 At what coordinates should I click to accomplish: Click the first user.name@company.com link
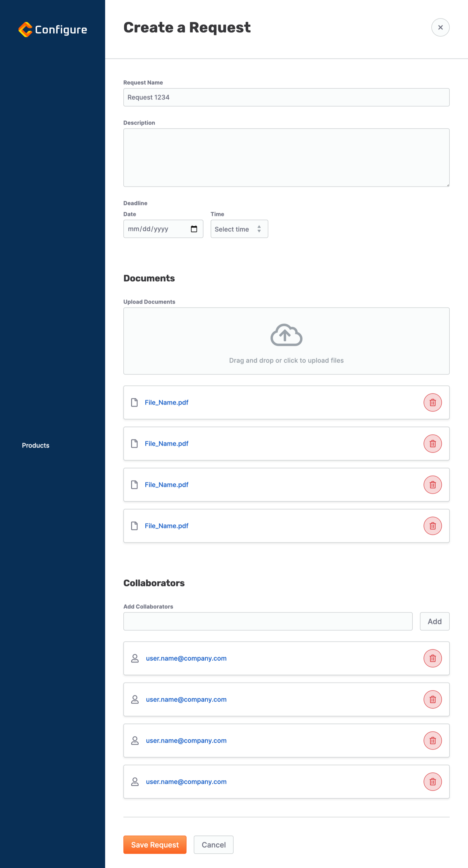point(186,658)
